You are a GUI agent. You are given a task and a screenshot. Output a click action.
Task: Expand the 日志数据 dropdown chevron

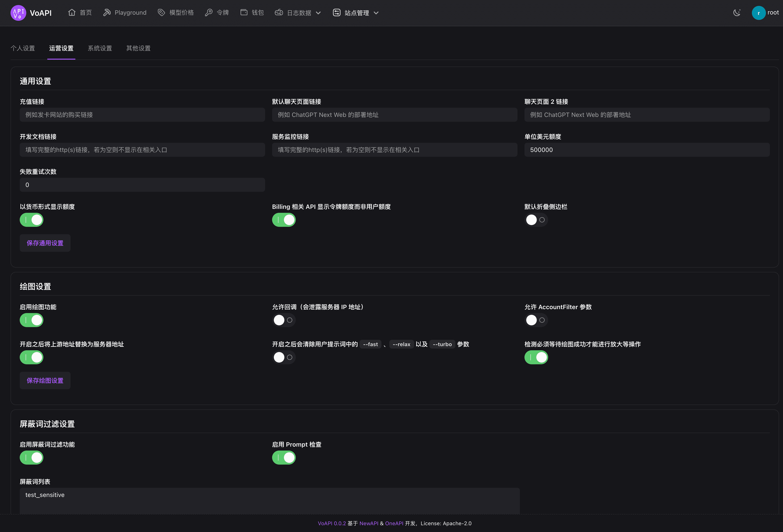pyautogui.click(x=318, y=13)
